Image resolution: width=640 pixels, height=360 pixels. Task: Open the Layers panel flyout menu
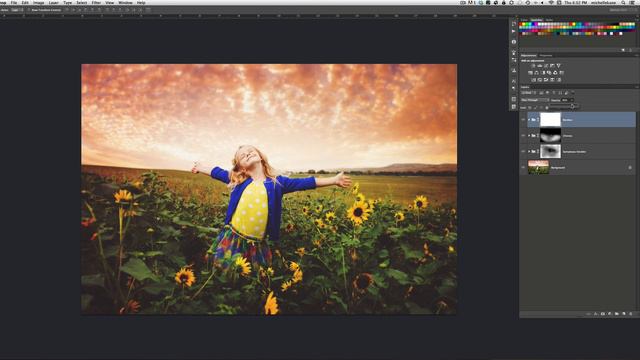636,87
